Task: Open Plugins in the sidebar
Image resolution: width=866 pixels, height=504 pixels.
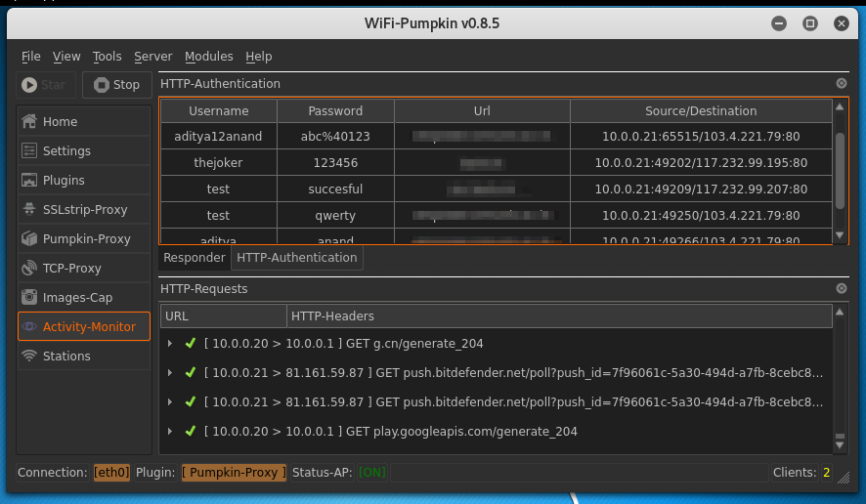Action: [84, 180]
